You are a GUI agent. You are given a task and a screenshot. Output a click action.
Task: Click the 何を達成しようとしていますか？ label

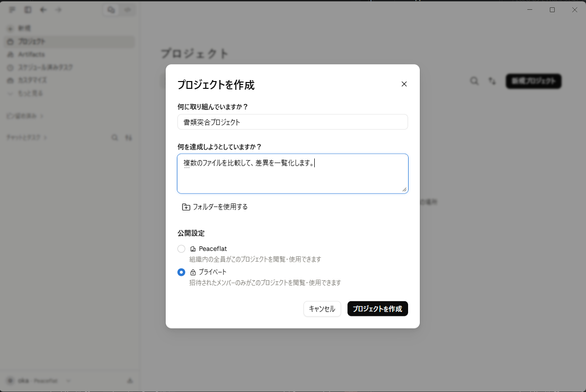[x=219, y=147]
